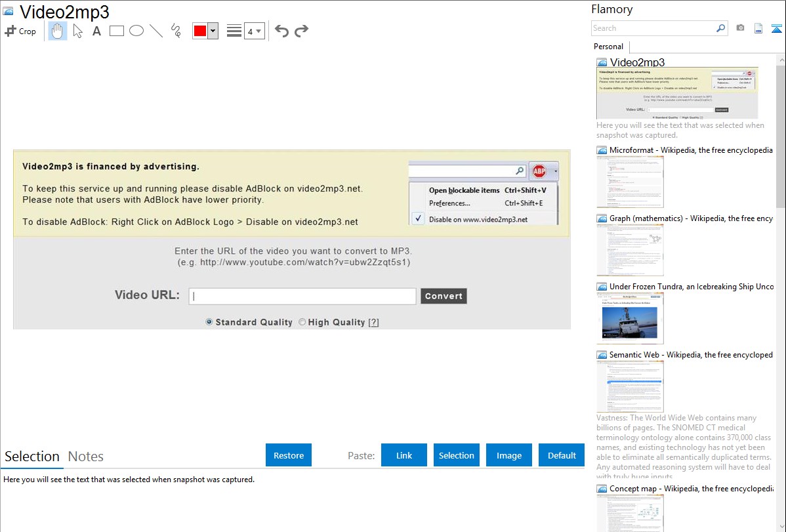Image resolution: width=786 pixels, height=532 pixels.
Task: Click the Convert button
Action: click(444, 296)
